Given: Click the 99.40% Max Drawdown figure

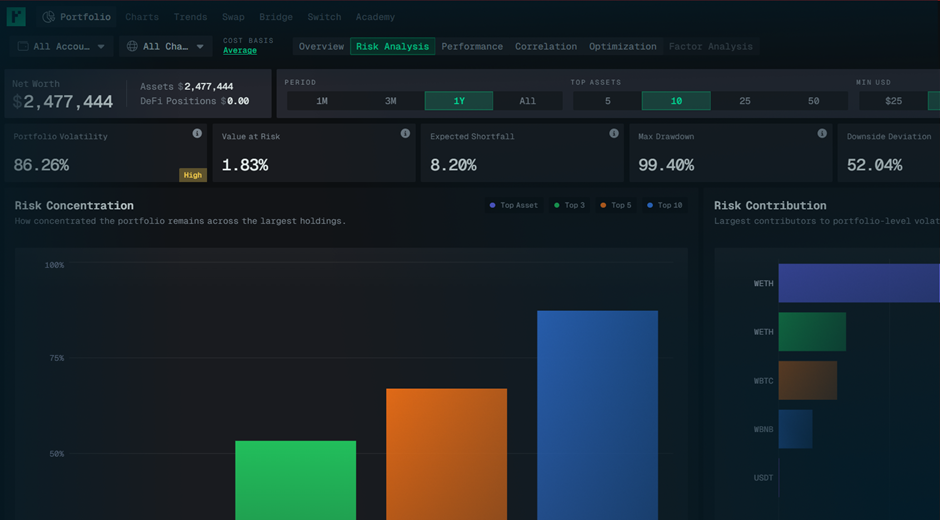Looking at the screenshot, I should [666, 165].
